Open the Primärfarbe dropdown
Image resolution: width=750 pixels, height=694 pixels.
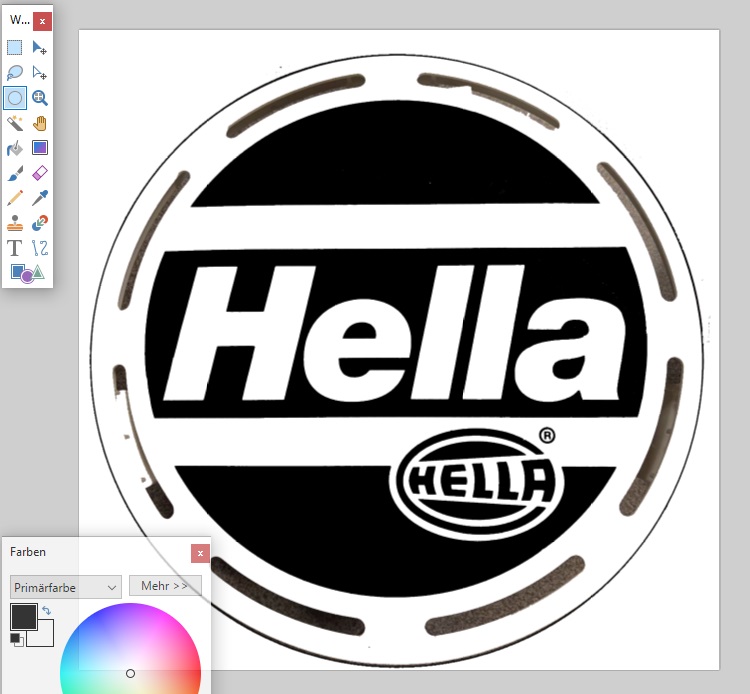coord(66,587)
